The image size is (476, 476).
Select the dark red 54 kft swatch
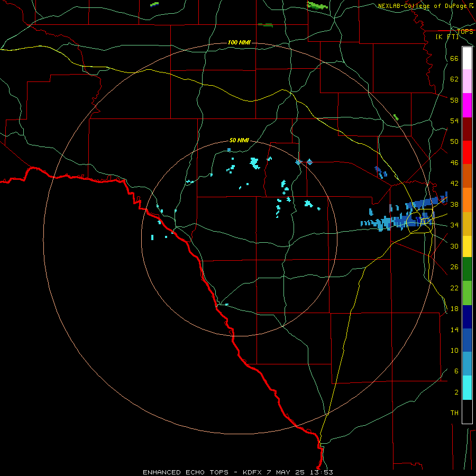[x=467, y=129]
